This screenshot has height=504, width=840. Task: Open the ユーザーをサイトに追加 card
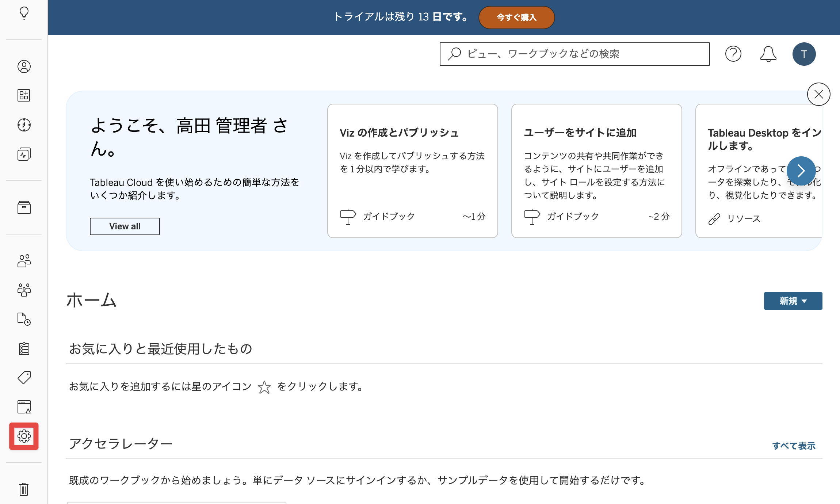[597, 171]
